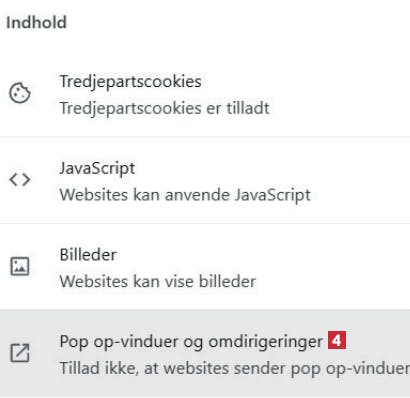
Task: Click empty space right of JavaScript title
Action: 272,168
